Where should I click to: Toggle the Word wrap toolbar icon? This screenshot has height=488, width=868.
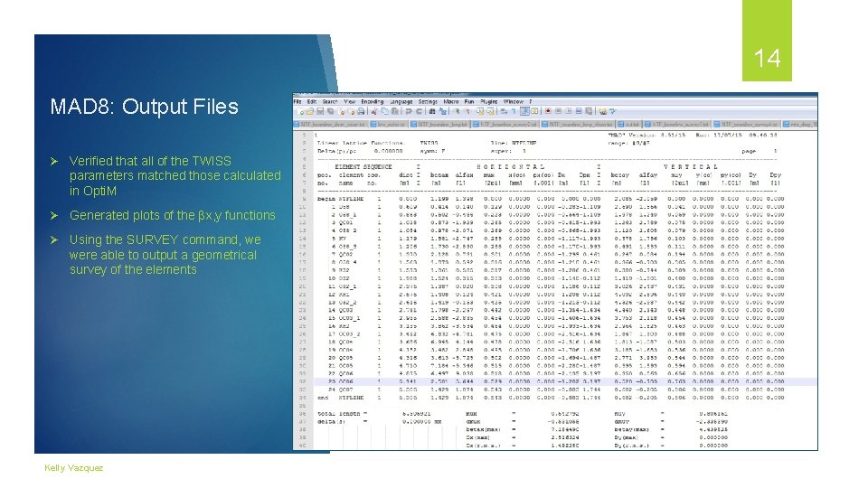[x=504, y=111]
